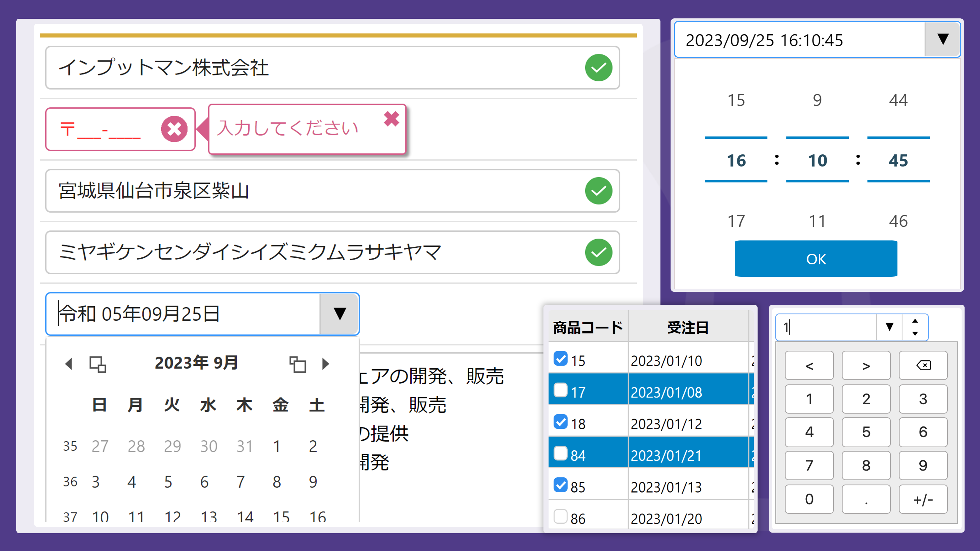Screen dimensions: 980x551
Task: Click the numeric input field showing 1
Action: [826, 327]
